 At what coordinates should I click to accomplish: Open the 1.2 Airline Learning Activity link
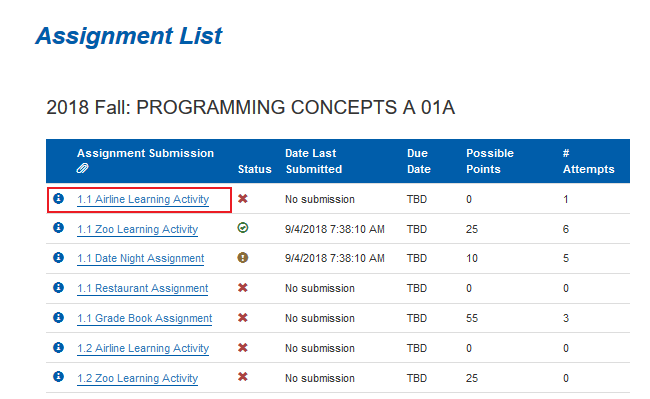click(x=143, y=348)
